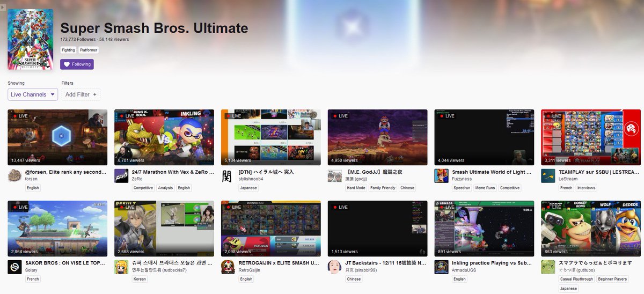644x294 pixels.
Task: Open rudbeckia7's Korean stream thumbnail
Action: click(x=164, y=229)
